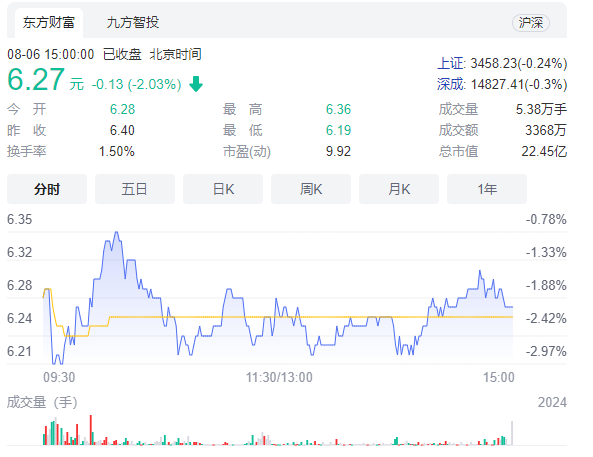The image size is (593, 457).
Task: Click the 成交额 value 3368万
Action: (x=546, y=131)
